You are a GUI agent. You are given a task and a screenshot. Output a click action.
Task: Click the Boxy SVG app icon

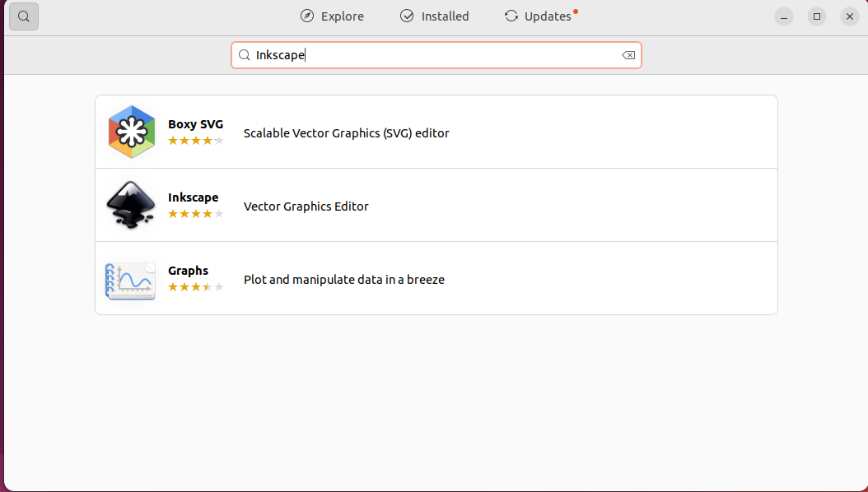point(131,132)
